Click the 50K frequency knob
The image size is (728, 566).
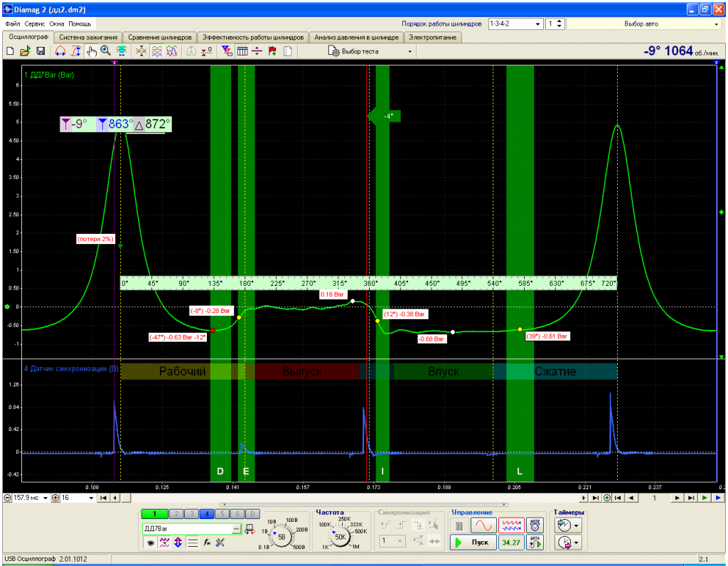pyautogui.click(x=341, y=538)
